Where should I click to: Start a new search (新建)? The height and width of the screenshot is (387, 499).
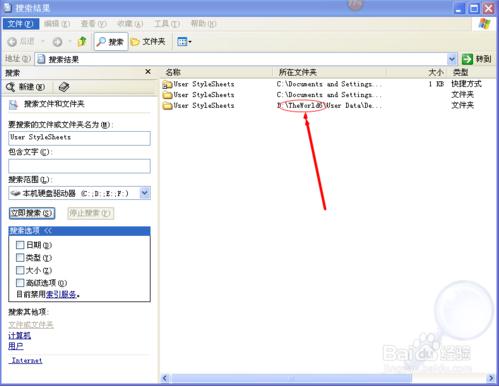(26, 87)
